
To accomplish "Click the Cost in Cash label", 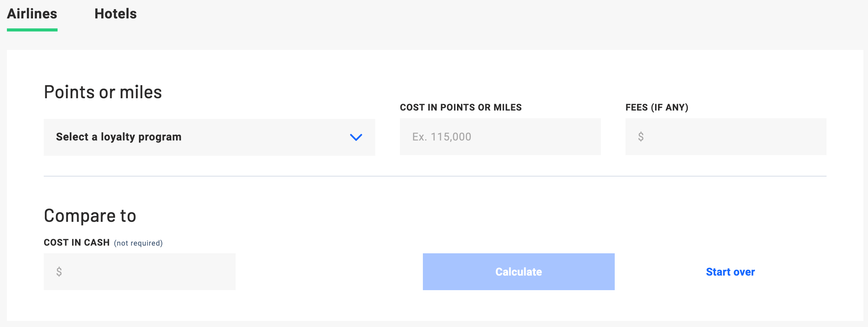I will point(76,242).
